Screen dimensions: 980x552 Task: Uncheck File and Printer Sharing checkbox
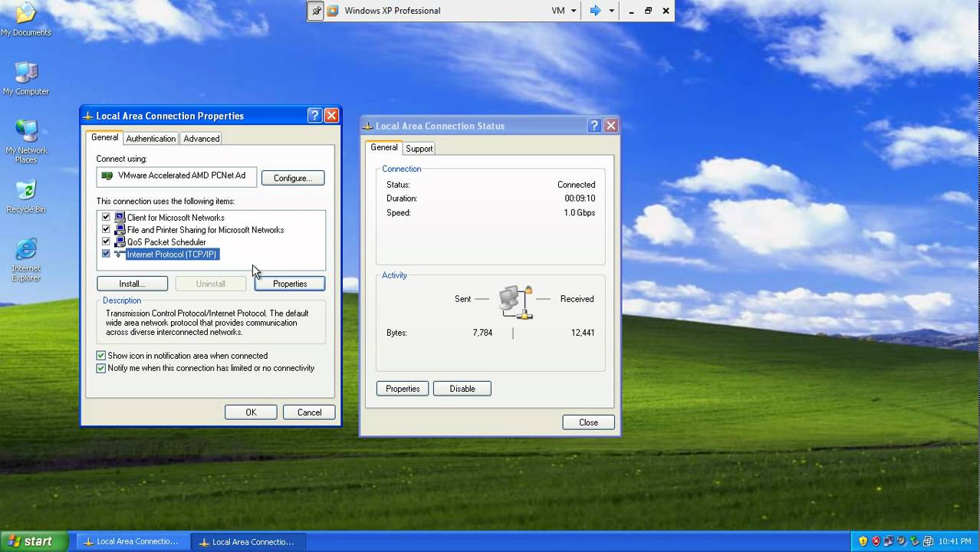pyautogui.click(x=106, y=229)
